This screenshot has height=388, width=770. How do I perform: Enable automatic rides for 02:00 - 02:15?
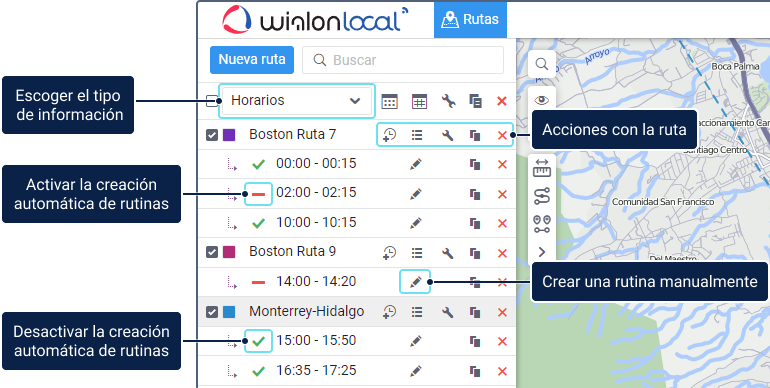(258, 194)
